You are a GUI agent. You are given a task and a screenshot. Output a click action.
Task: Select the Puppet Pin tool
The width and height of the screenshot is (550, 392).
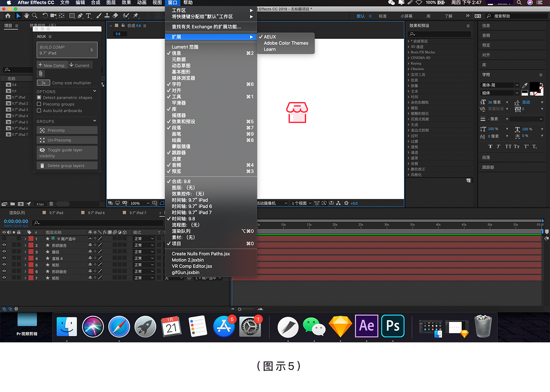pyautogui.click(x=136, y=16)
